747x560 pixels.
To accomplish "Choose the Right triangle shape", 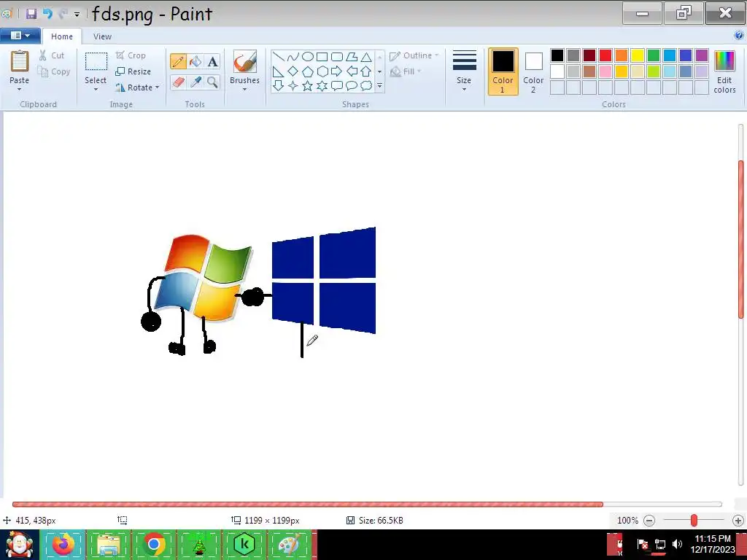I will pos(279,71).
